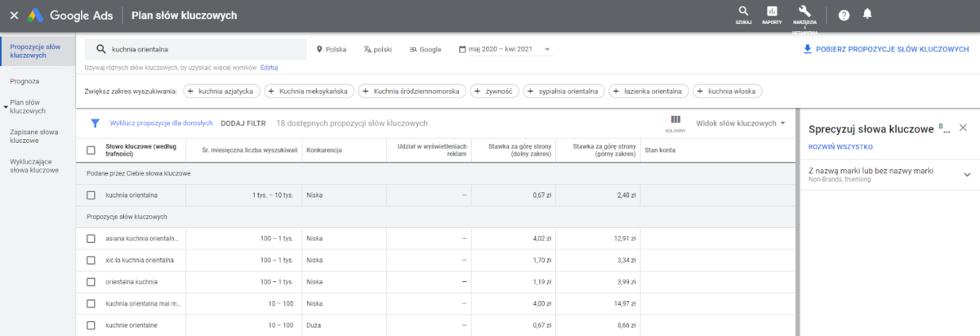Open Wykluczające słowa kluczowe sidebar item
The image size is (980, 336).
pos(34,165)
